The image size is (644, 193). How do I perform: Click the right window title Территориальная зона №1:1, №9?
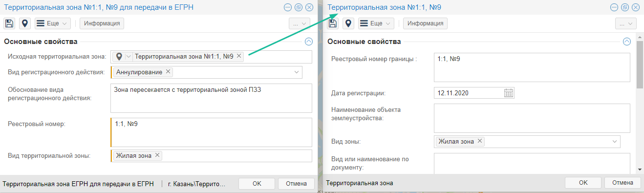click(x=384, y=7)
